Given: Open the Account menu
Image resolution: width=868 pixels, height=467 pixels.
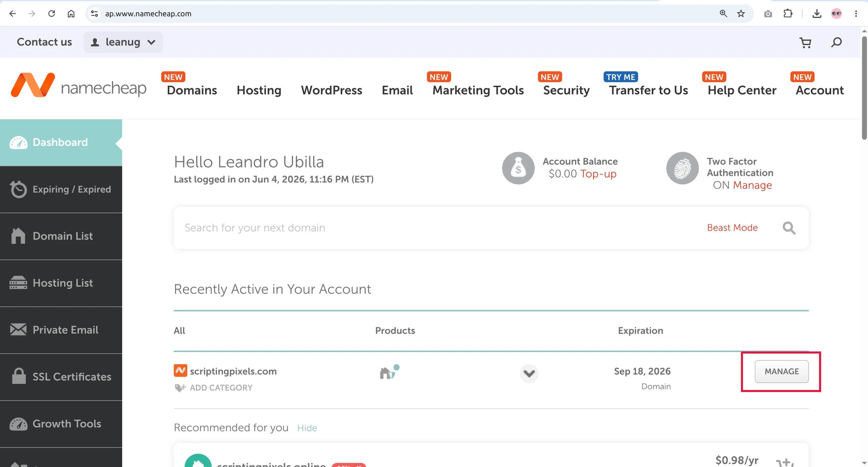Looking at the screenshot, I should coord(820,90).
